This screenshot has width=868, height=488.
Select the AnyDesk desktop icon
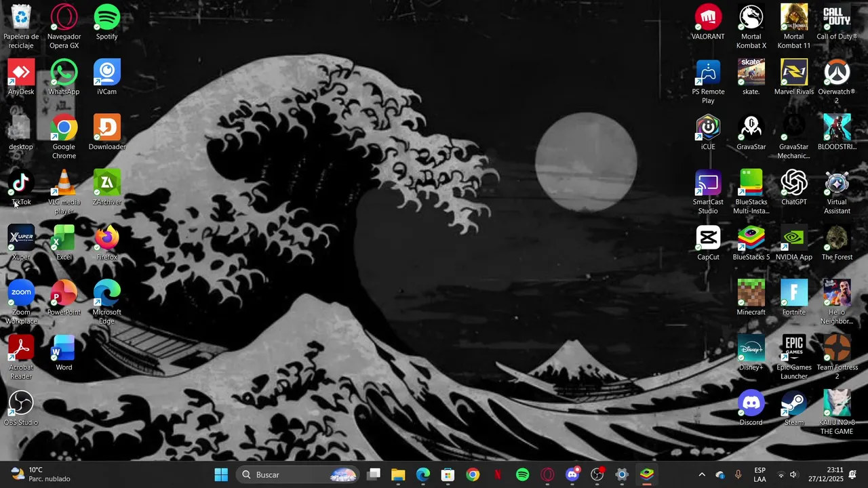[21, 77]
